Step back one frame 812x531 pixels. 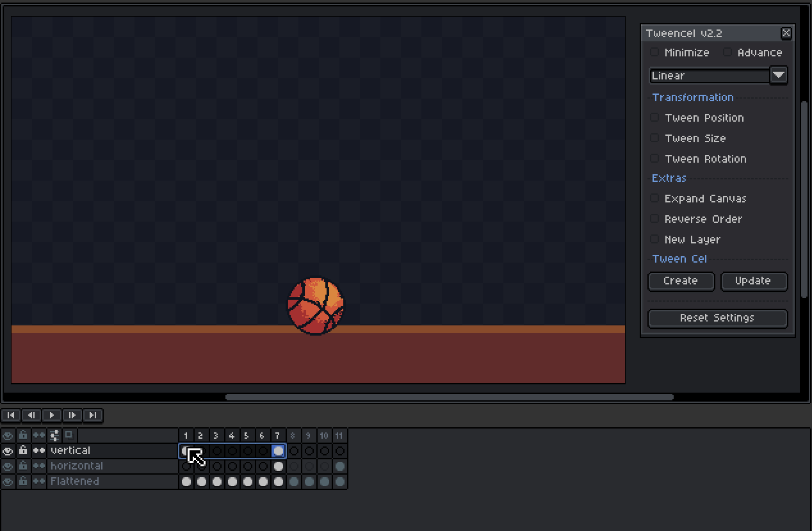pyautogui.click(x=31, y=415)
